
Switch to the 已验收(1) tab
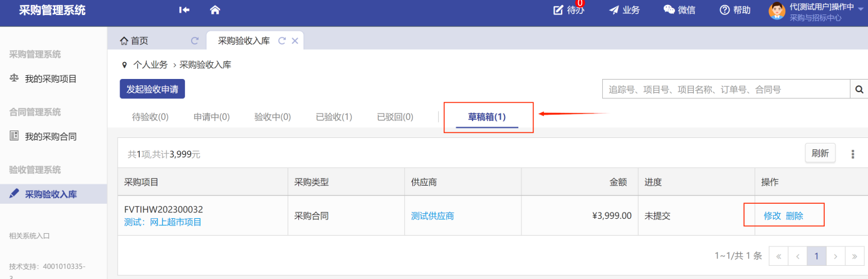coord(333,117)
